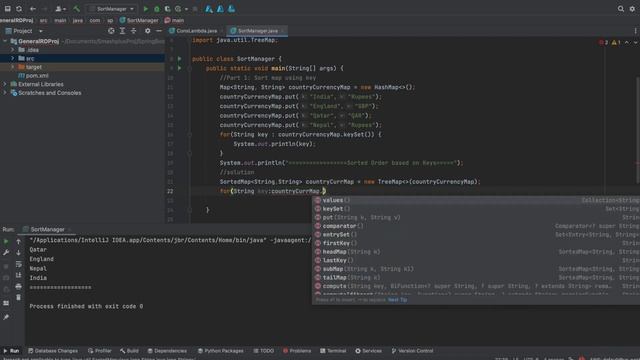640x360 pixels.
Task: Open the Run tool window button
Action: pos(11,351)
